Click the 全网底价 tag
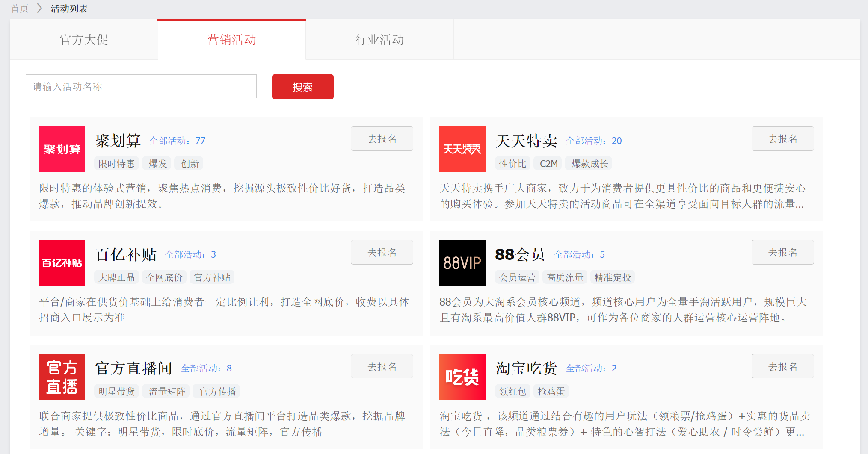 (x=164, y=277)
